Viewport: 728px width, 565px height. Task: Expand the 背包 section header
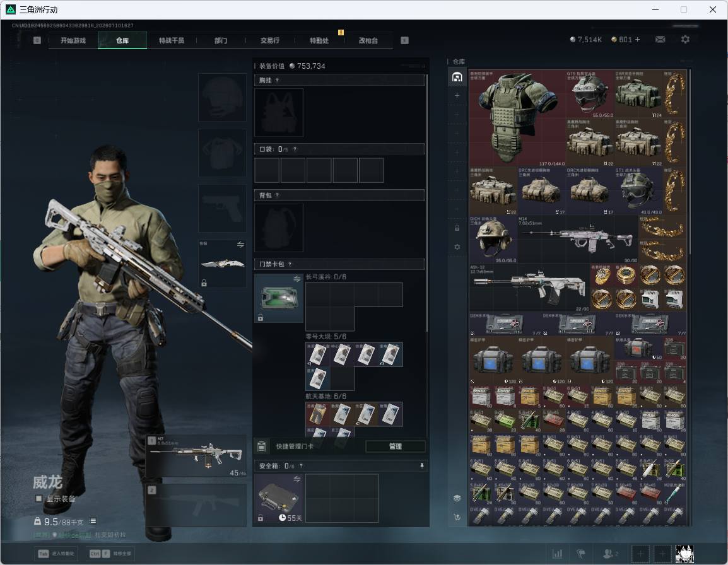click(x=339, y=195)
